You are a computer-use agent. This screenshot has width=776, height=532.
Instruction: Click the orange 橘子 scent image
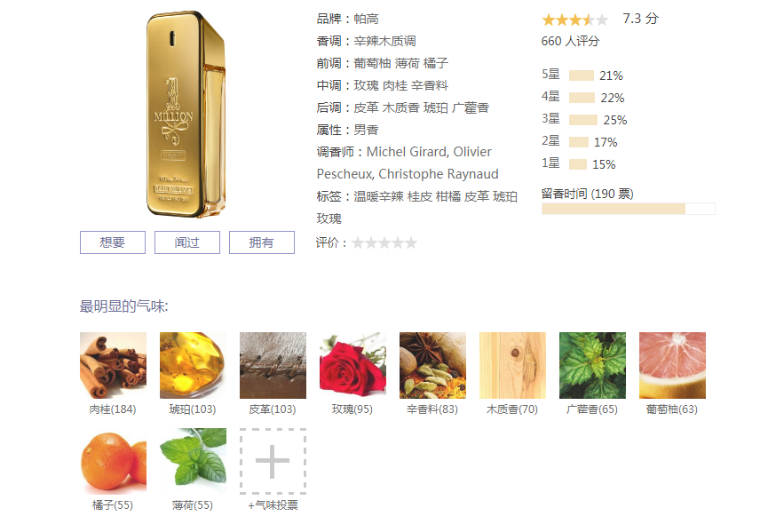pyautogui.click(x=114, y=461)
